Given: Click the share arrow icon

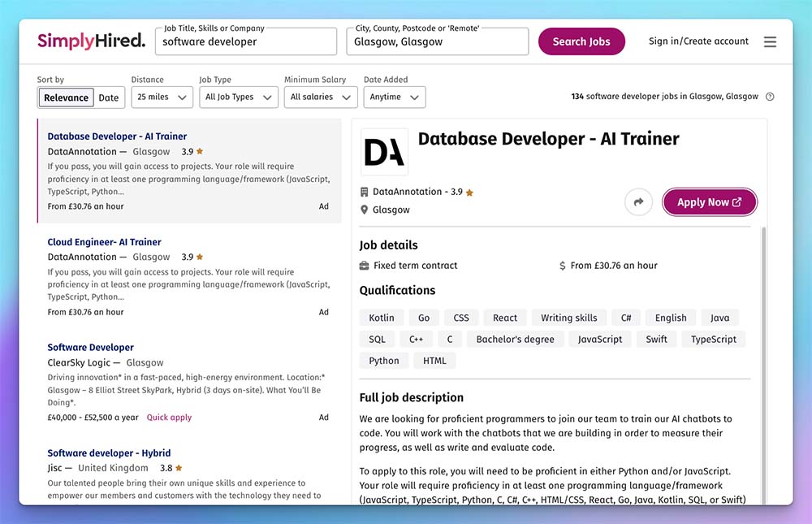Looking at the screenshot, I should point(638,202).
